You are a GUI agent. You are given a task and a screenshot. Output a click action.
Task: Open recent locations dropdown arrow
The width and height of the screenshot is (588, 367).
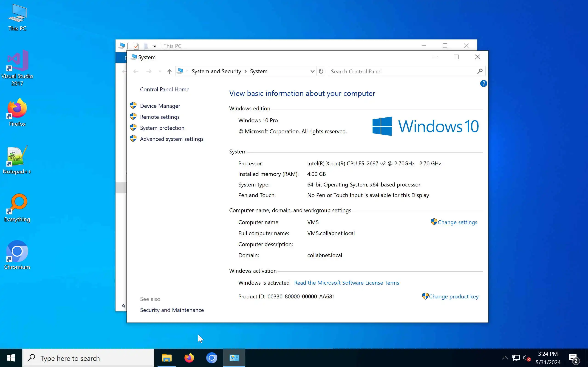point(160,71)
